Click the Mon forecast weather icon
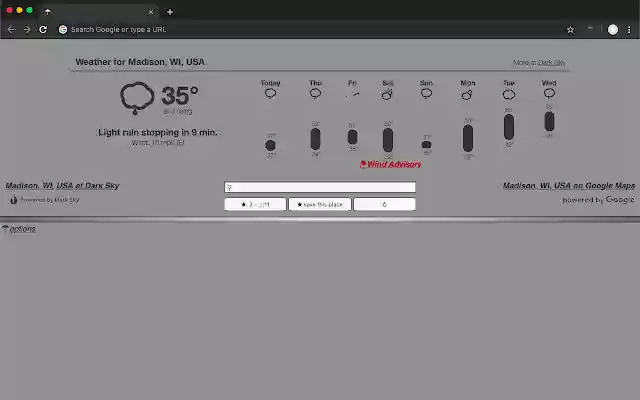The height and width of the screenshot is (400, 640). click(x=467, y=95)
